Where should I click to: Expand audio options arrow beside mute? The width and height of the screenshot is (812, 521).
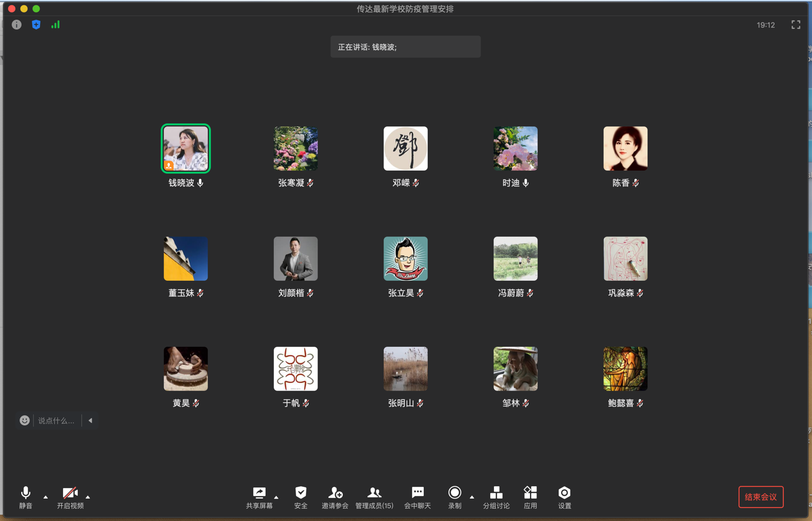pos(45,497)
